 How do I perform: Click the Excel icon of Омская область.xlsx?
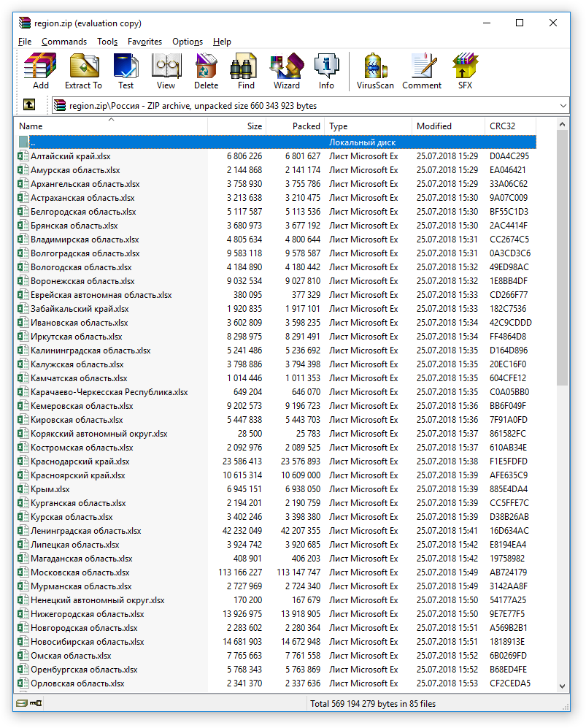(23, 656)
